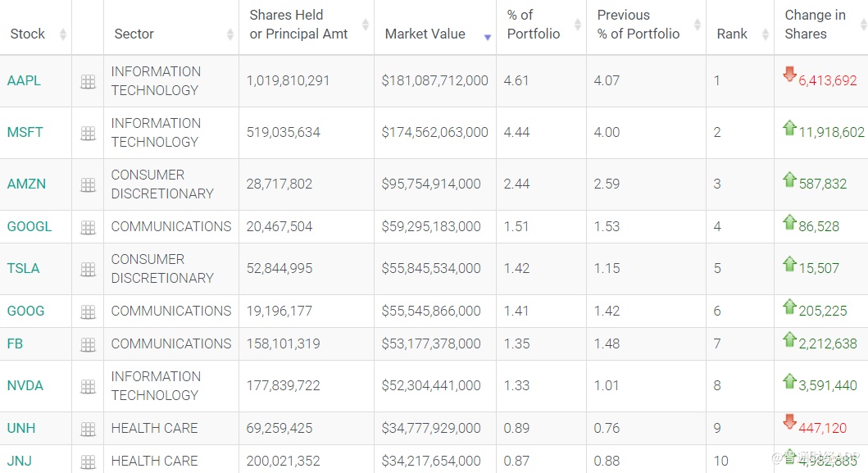Click the red down arrow for AAPL
Viewport: 868px width, 473px height.
pos(790,74)
